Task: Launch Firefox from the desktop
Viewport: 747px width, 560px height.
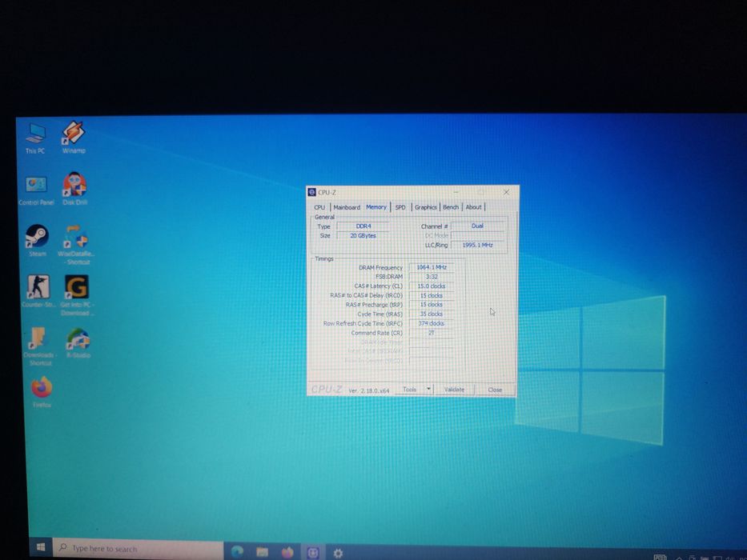Action: (x=42, y=392)
